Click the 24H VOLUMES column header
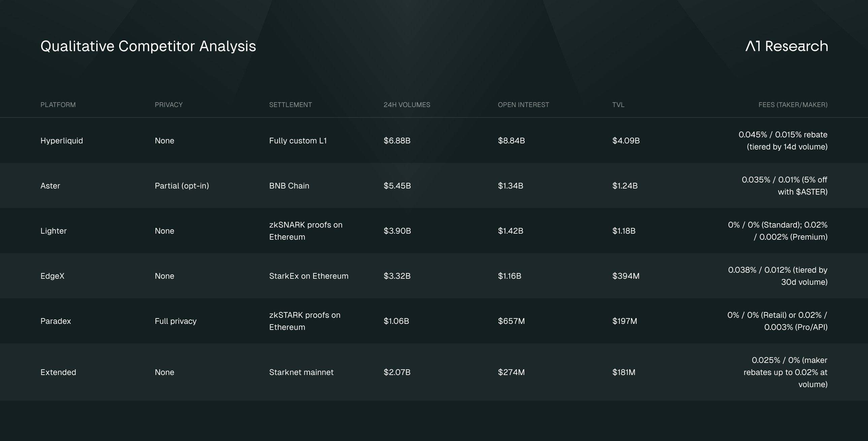 406,105
